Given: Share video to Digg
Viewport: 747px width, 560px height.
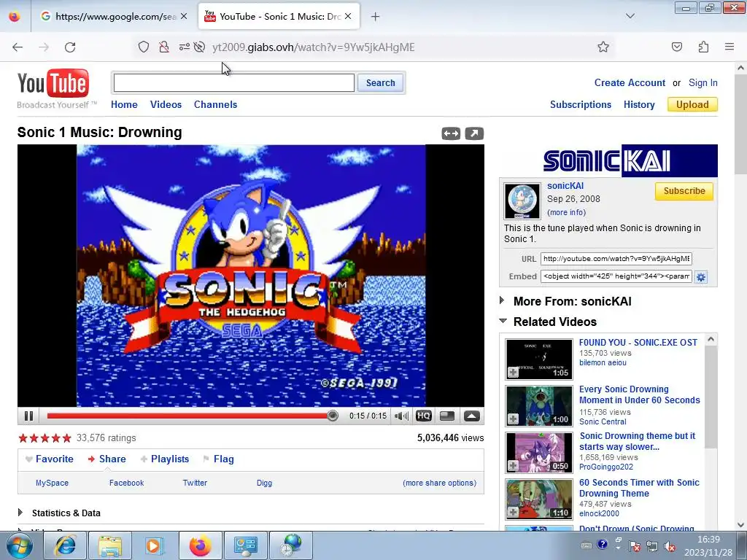Looking at the screenshot, I should pos(264,483).
